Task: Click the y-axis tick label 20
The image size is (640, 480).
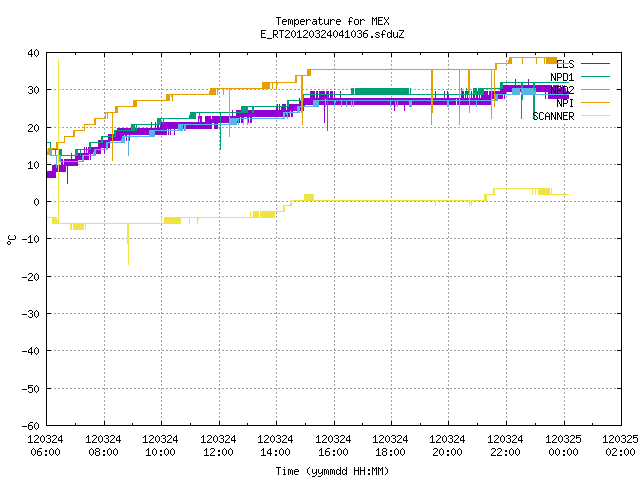Action: (33, 128)
